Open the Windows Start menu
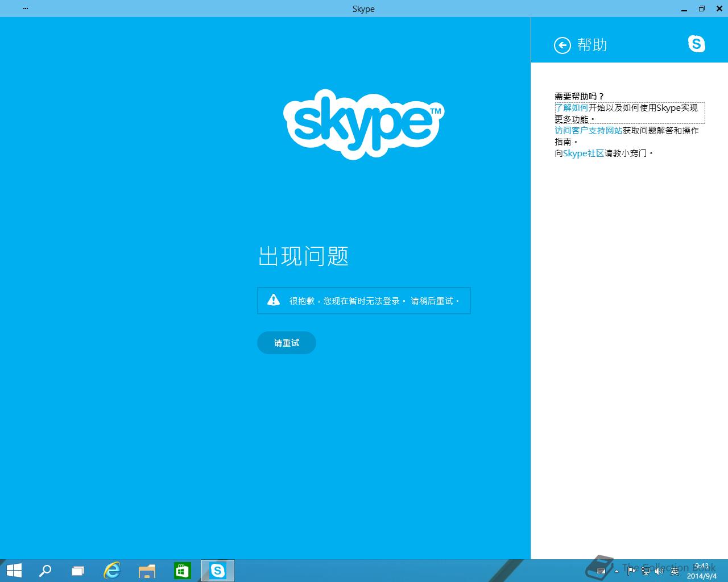728x582 pixels. pos(14,571)
